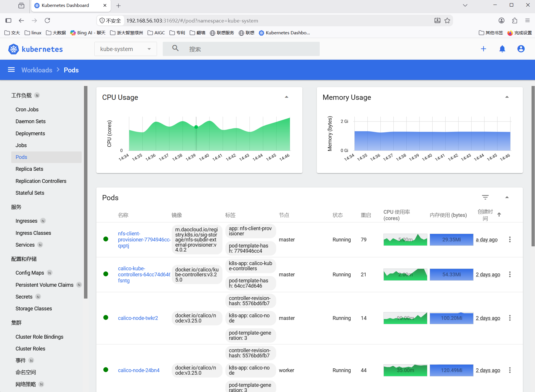Screen dimensions: 535x392
Task: Close the Kubernetes Dashboard tab
Action: tap(105, 5)
